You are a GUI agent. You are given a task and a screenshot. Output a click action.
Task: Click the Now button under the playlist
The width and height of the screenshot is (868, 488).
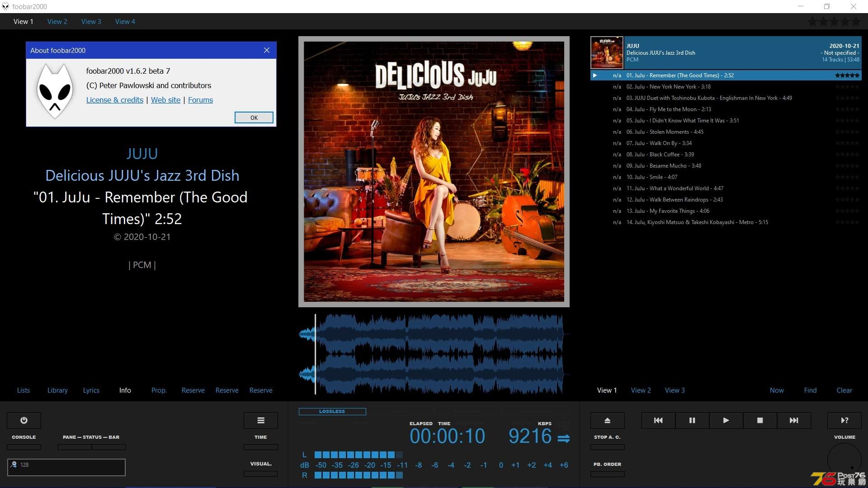pyautogui.click(x=777, y=390)
